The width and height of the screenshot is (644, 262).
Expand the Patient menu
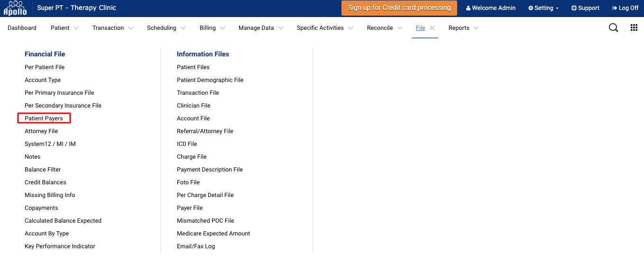(x=65, y=28)
